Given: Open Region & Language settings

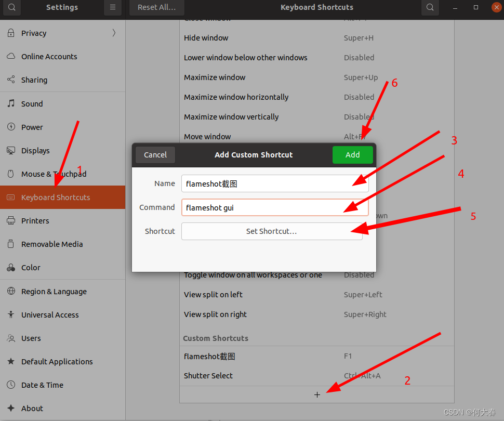Looking at the screenshot, I should [63, 292].
